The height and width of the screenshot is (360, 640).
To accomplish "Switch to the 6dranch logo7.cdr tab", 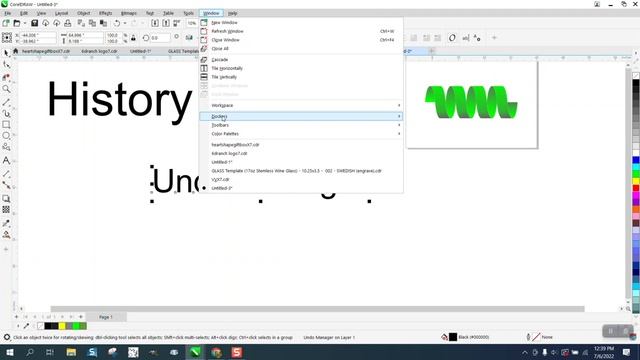I will pos(99,51).
